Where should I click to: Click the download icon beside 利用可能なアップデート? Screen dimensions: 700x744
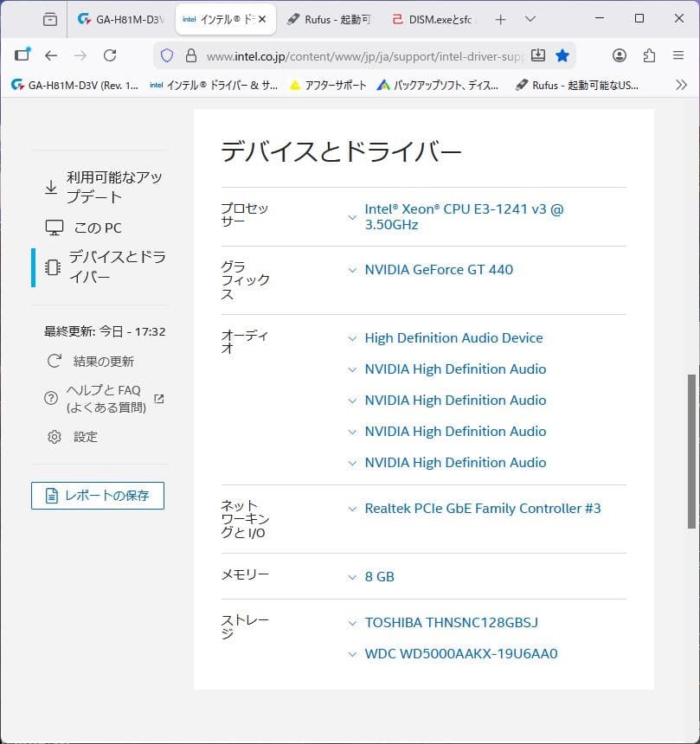[51, 187]
